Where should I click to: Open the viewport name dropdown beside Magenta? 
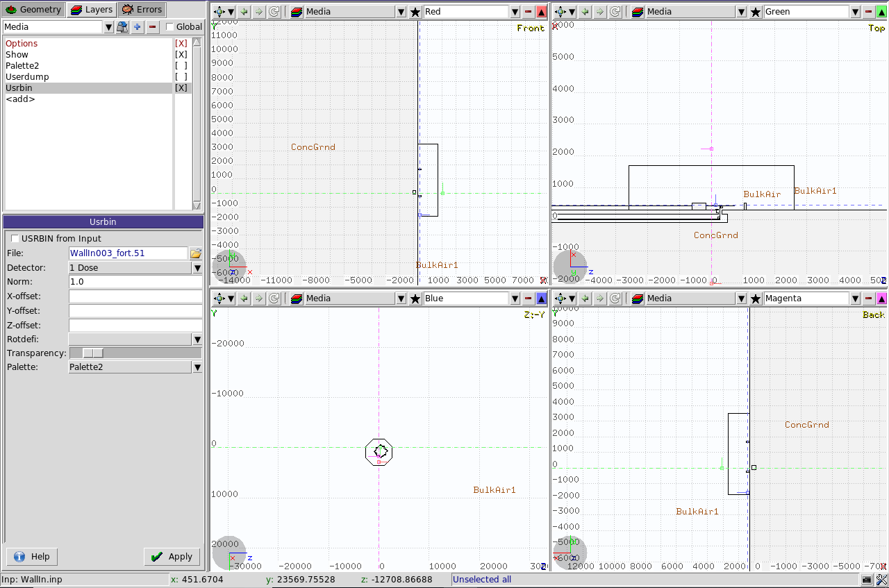[855, 299]
